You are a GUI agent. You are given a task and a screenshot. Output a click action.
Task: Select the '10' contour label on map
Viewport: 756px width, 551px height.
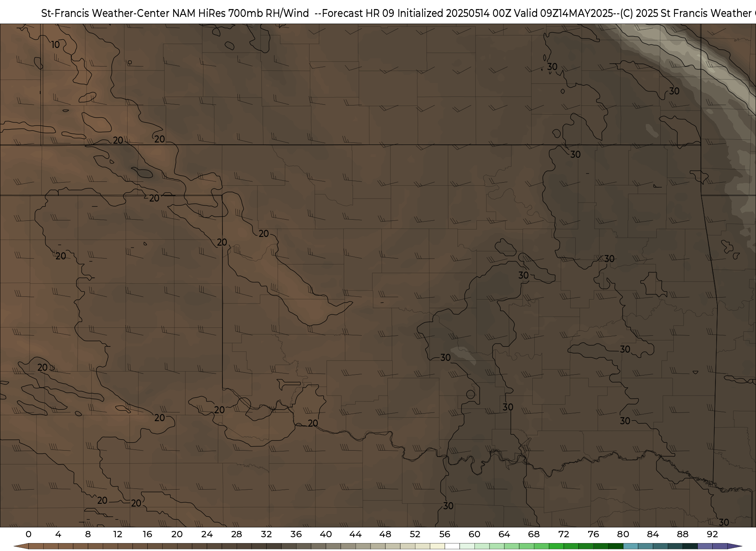[56, 45]
